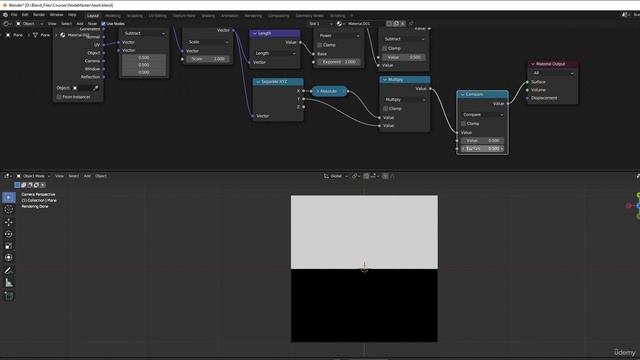This screenshot has height=360, width=640.
Task: Open the Window menu
Action: tap(56, 15)
